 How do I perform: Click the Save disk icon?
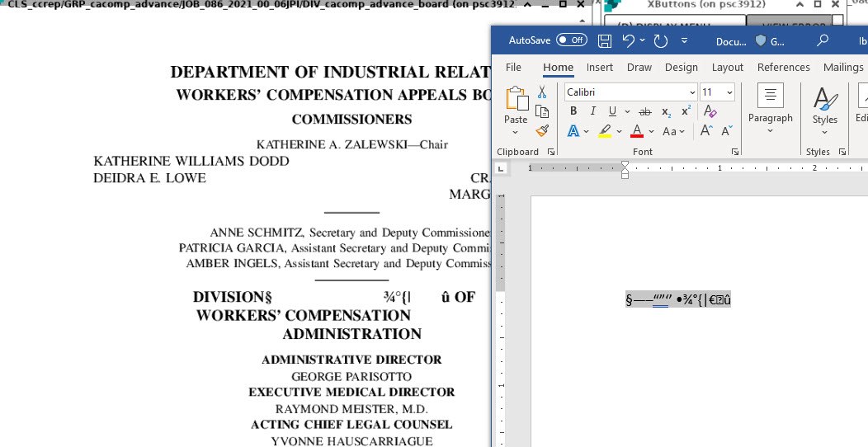[x=605, y=40]
